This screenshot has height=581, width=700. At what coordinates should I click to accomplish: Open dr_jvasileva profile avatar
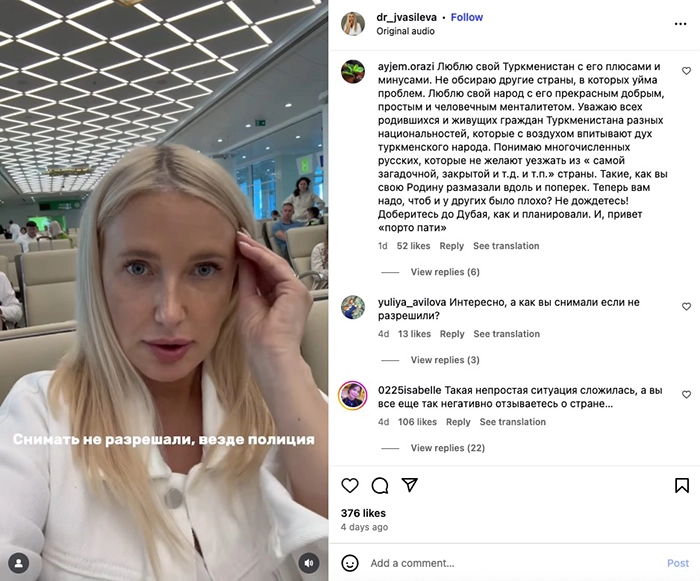[x=353, y=24]
